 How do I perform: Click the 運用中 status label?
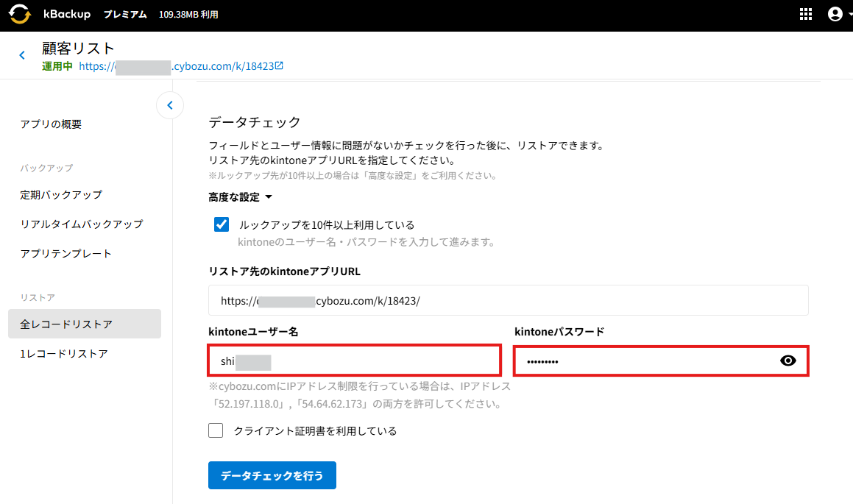pyautogui.click(x=57, y=66)
